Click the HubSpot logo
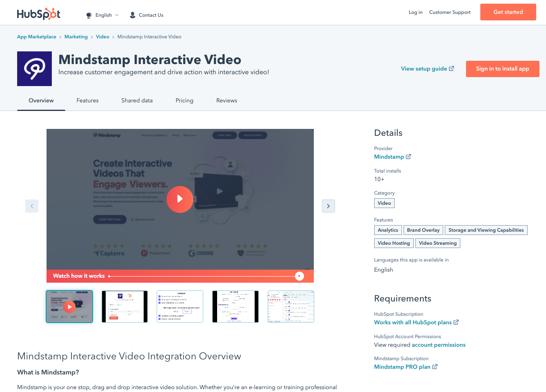546x392 pixels. click(x=39, y=14)
